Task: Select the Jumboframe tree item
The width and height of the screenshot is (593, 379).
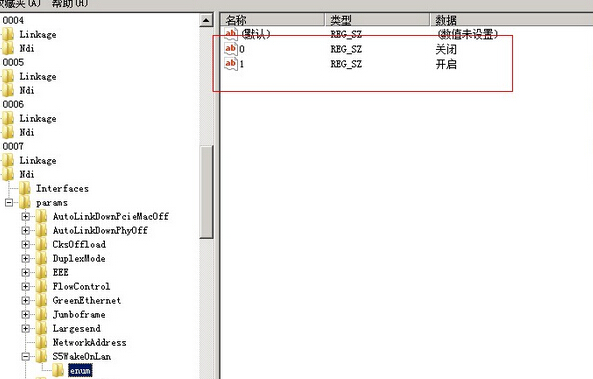Action: pyautogui.click(x=79, y=314)
